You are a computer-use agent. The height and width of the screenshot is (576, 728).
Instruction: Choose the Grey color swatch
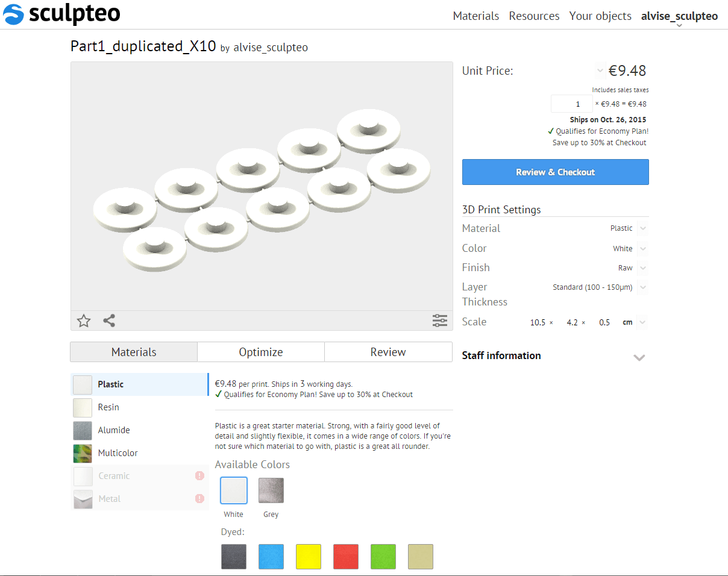click(271, 490)
